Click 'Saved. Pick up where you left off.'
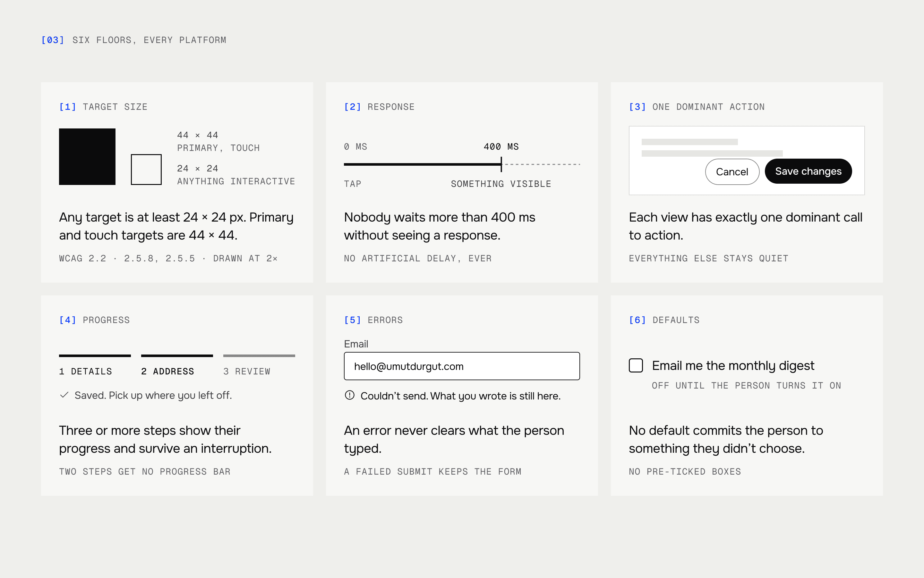Screen dimensions: 924x578 coord(153,395)
